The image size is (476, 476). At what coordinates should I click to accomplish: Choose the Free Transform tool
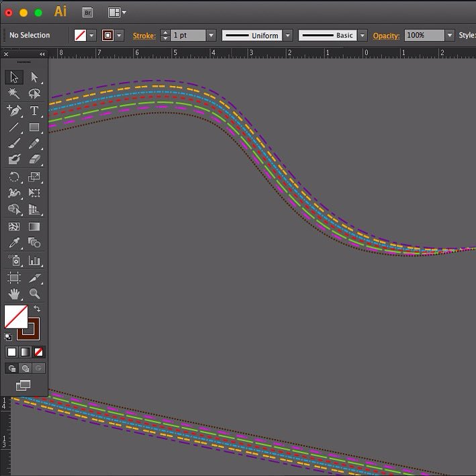tap(34, 193)
